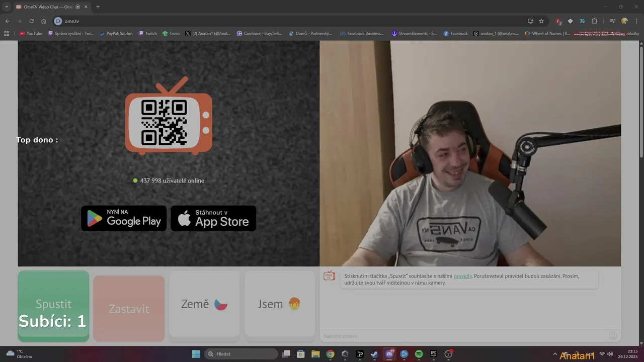644x362 pixels.
Task: Bookmark this page with the star icon
Action: tap(541, 21)
